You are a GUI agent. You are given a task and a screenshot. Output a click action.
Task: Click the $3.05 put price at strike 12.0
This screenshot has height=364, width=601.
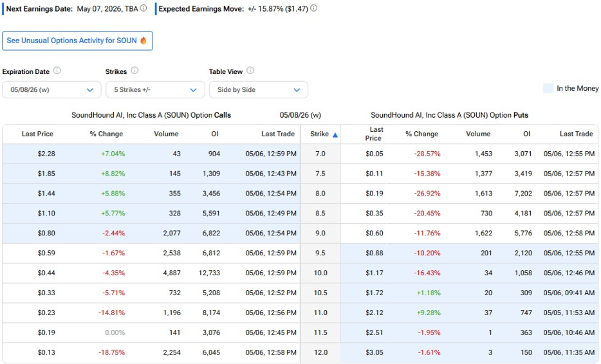(x=374, y=352)
